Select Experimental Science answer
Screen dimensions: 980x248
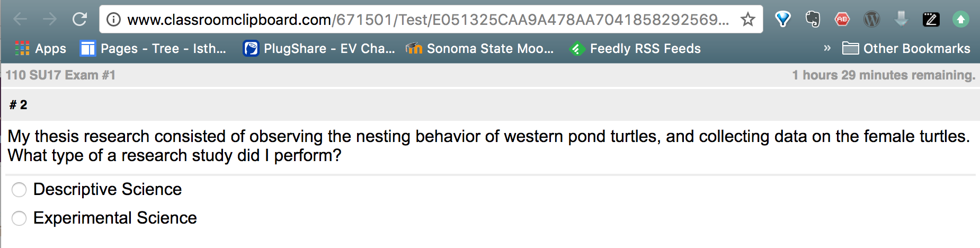pos(19,218)
